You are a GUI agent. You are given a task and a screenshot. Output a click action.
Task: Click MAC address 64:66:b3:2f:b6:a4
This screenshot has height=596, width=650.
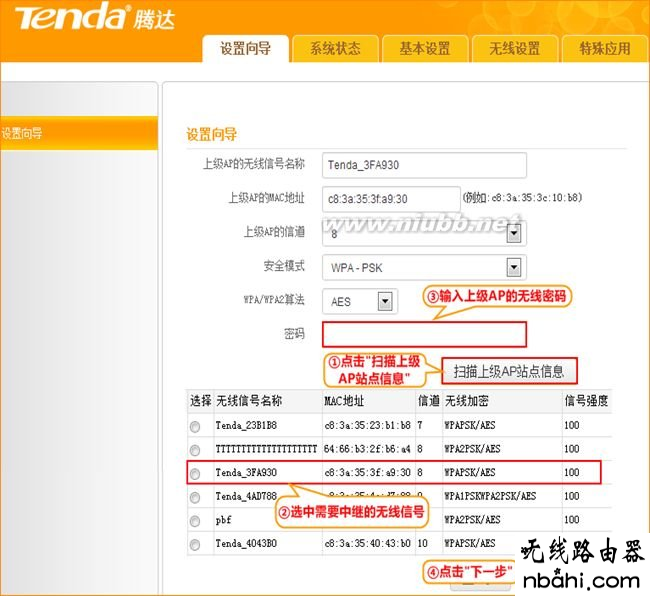pyautogui.click(x=367, y=449)
